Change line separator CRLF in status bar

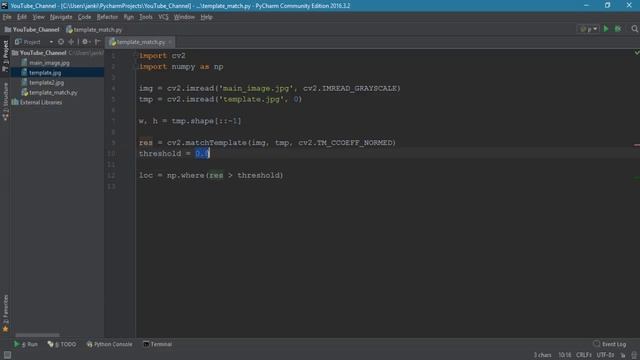(584, 355)
